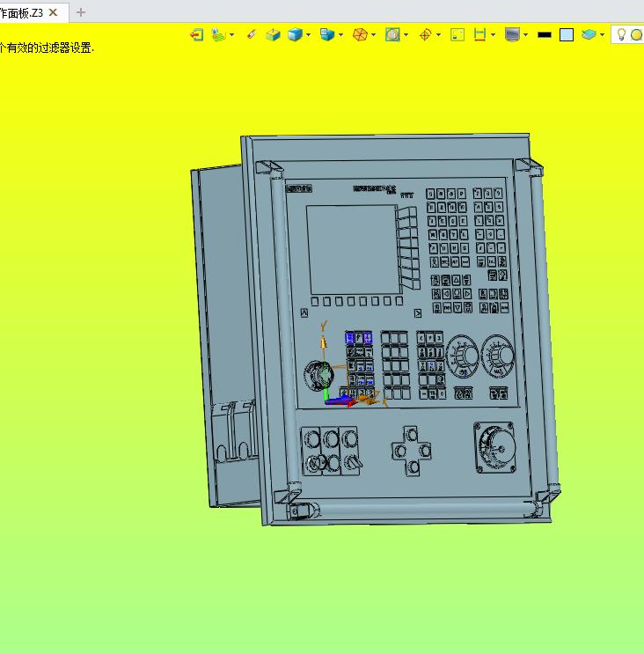The width and height of the screenshot is (644, 654).
Task: Click the light blue color swatch
Action: 567,35
